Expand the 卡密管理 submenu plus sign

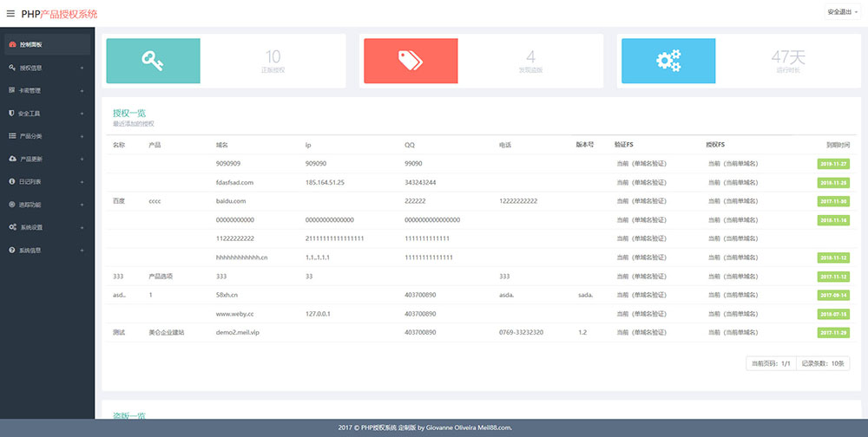[82, 91]
